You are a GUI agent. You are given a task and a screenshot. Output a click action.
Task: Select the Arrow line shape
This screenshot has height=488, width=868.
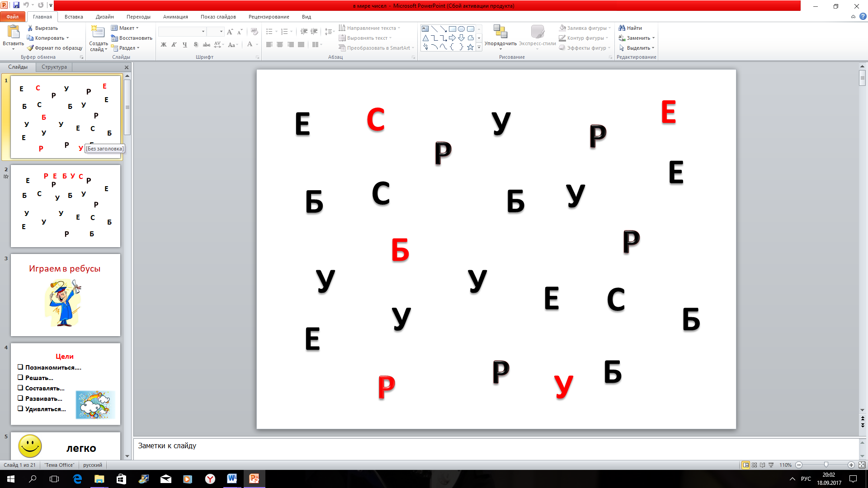(443, 28)
